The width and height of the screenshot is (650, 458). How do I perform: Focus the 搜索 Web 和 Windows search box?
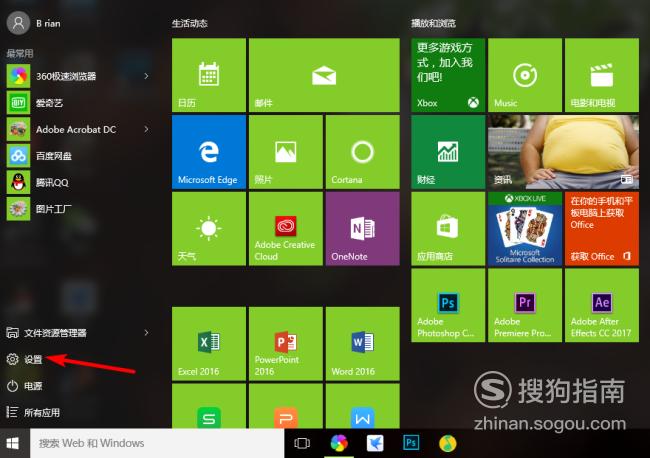click(x=157, y=443)
